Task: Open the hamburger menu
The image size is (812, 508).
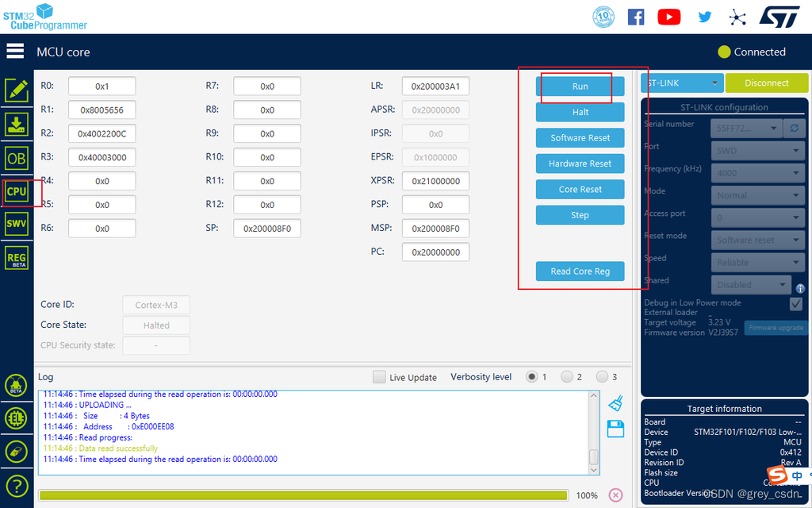Action: [x=14, y=51]
